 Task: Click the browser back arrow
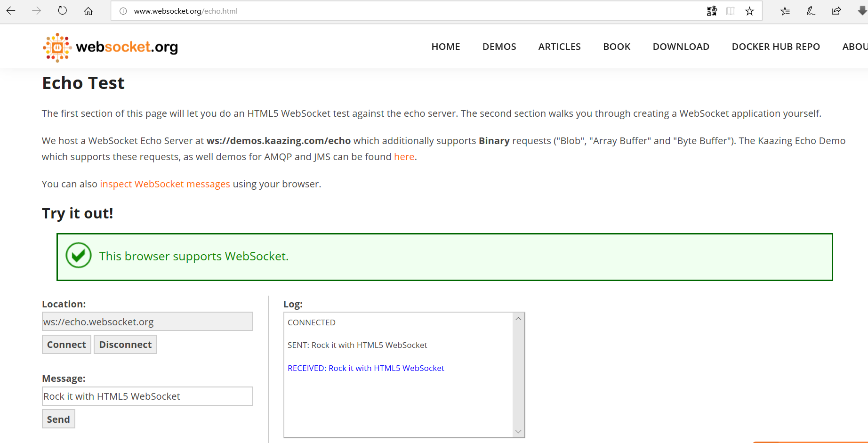tap(11, 11)
